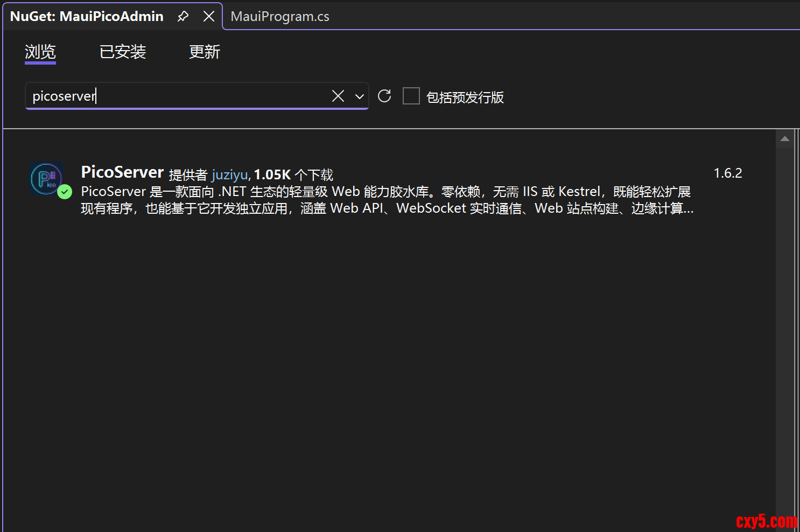Select the PicoServer package icon
The height and width of the screenshot is (532, 800).
click(47, 178)
